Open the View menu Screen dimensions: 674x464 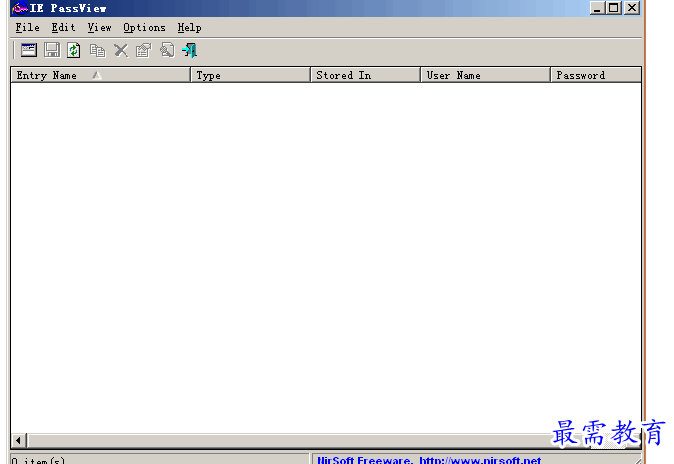point(99,28)
